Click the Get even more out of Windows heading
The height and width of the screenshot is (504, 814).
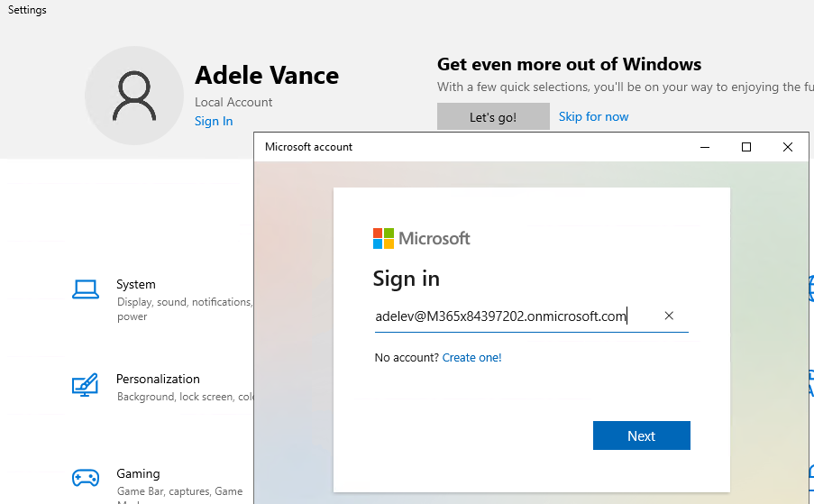[x=569, y=64]
